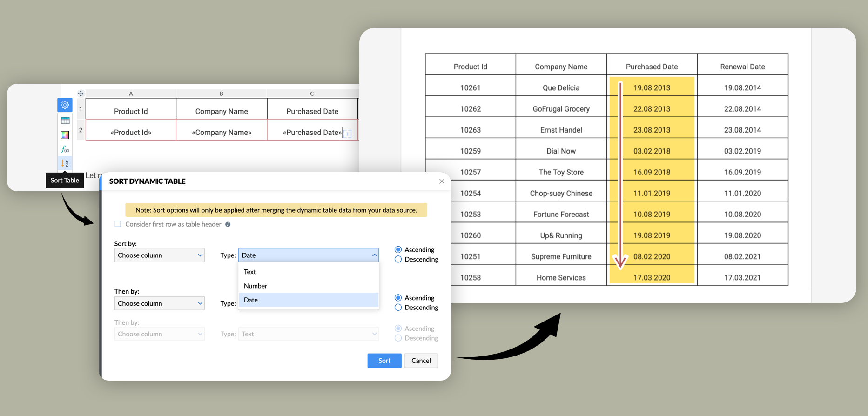Click the f(x) formula icon

click(x=65, y=149)
